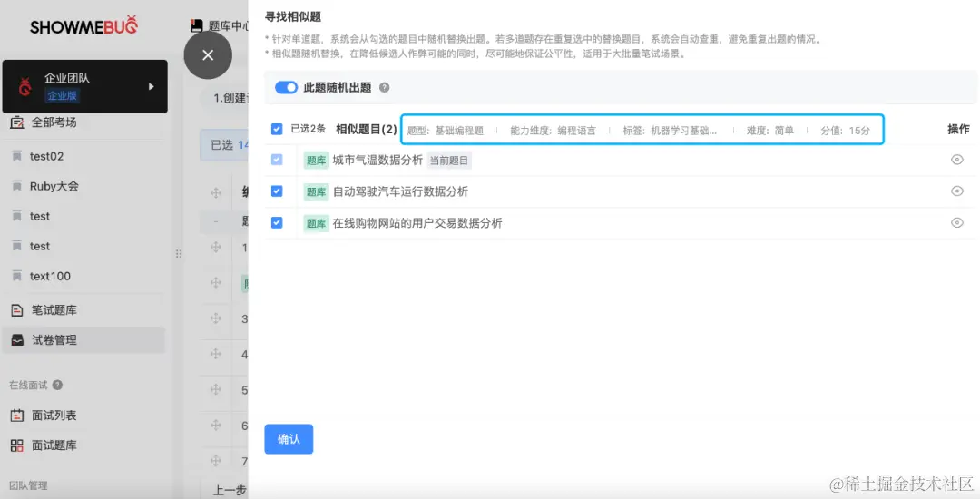The image size is (980, 499).
Task: Click the 难度: 简单 filter text
Action: pyautogui.click(x=770, y=131)
